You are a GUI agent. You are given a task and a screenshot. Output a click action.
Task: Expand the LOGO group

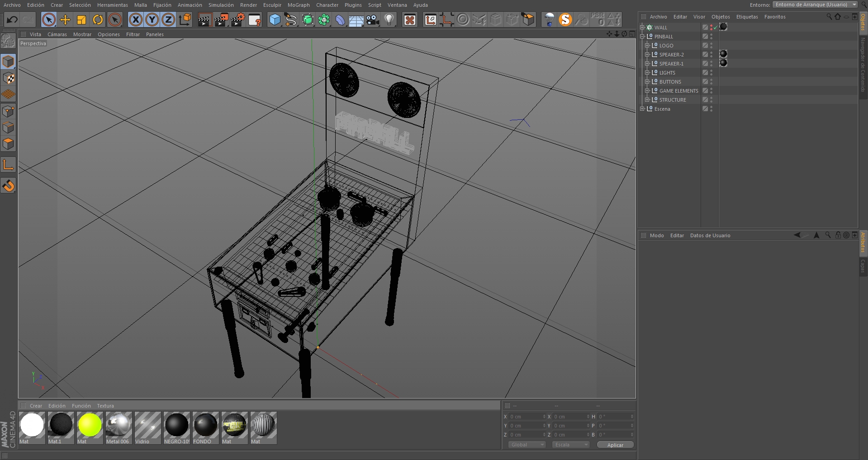click(647, 46)
